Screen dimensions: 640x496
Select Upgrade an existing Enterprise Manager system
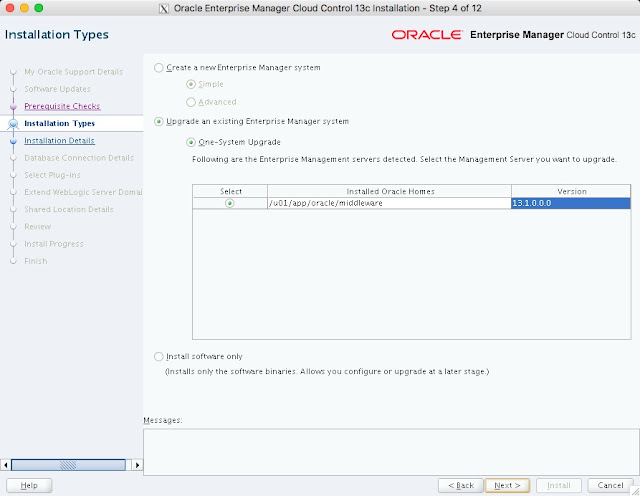(159, 122)
